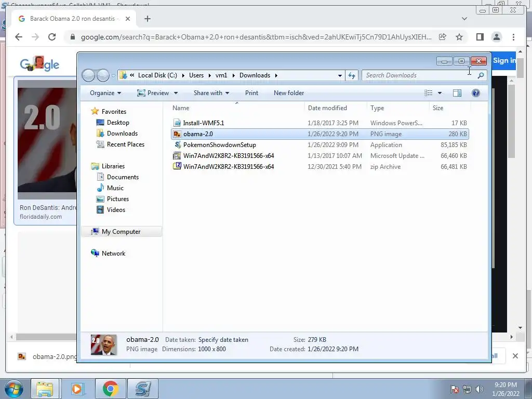Viewport: 532px width, 399px height.
Task: Open Chrome tab search chevron
Action: 464,19
